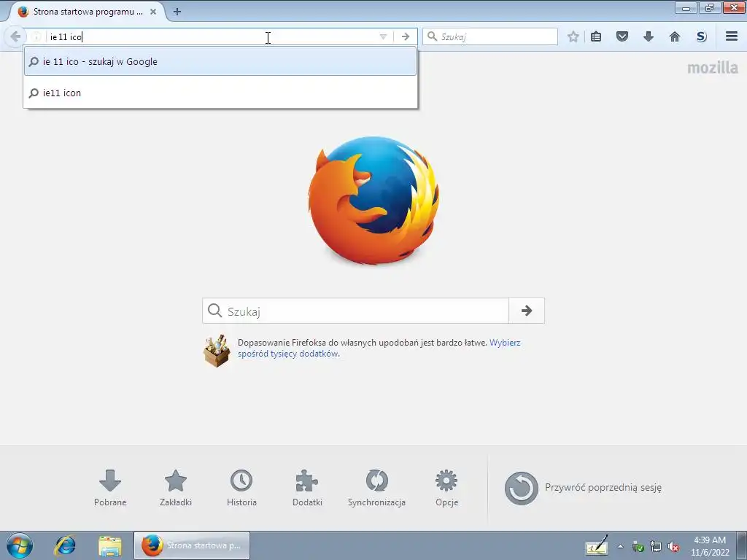This screenshot has height=560, width=747.
Task: Close the Strona startowa tab
Action: tap(153, 12)
